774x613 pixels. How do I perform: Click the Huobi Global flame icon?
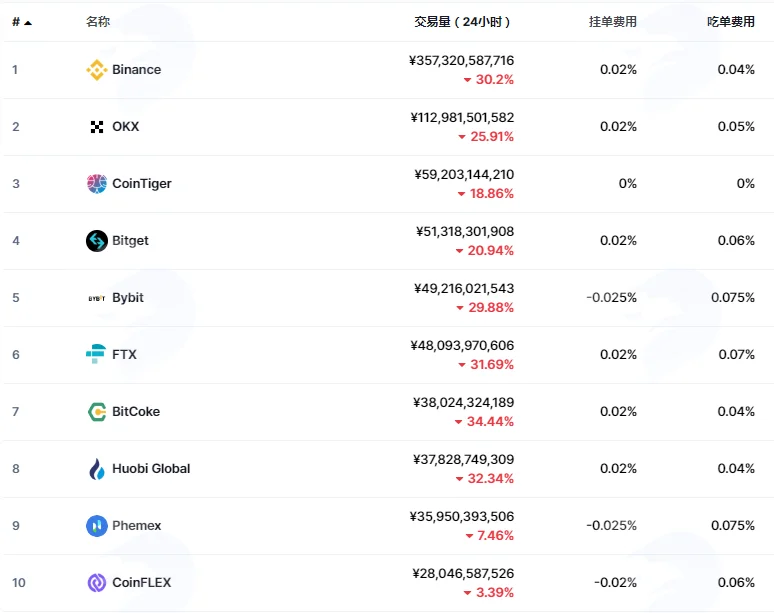click(x=97, y=469)
